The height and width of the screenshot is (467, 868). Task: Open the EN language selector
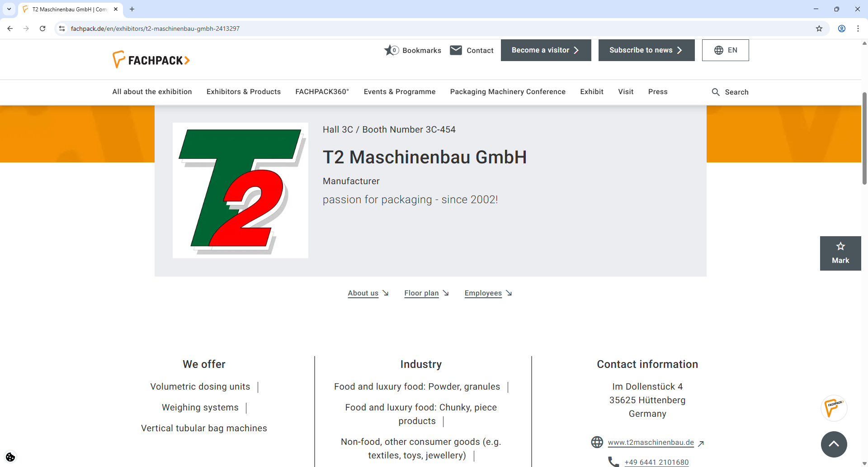click(x=725, y=50)
